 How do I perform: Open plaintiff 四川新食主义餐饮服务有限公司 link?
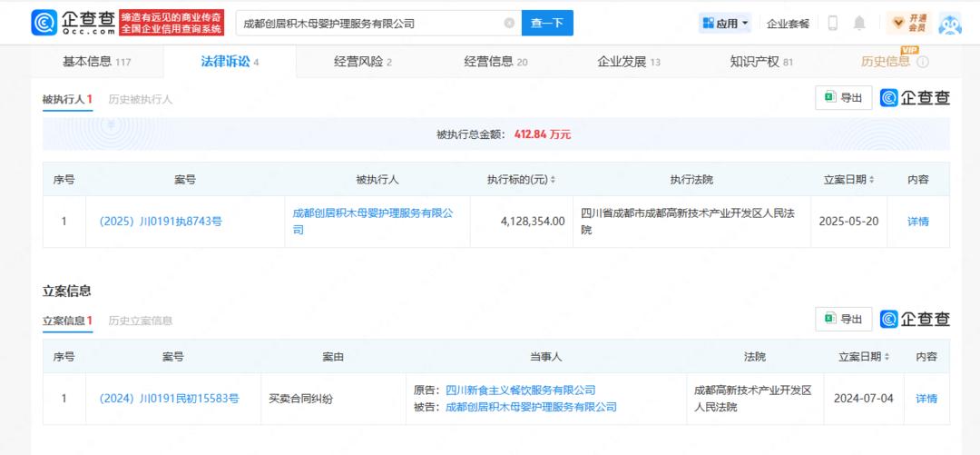pyautogui.click(x=520, y=391)
